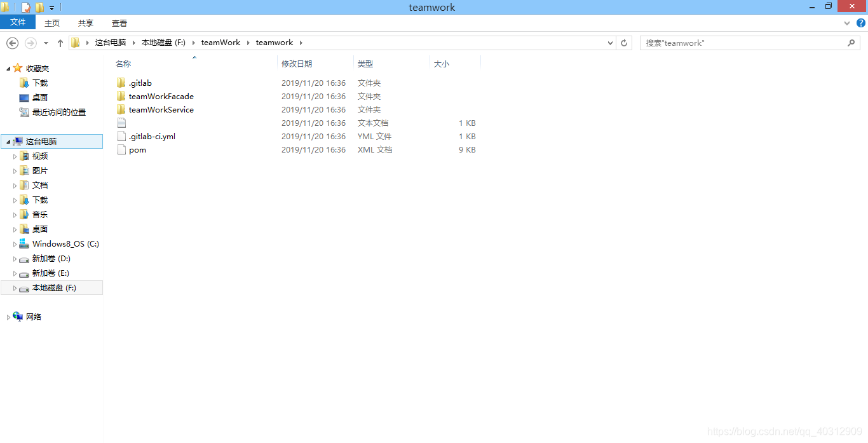Expand the ribbon with the chevron
Image resolution: width=868 pixels, height=443 pixels.
coord(847,23)
